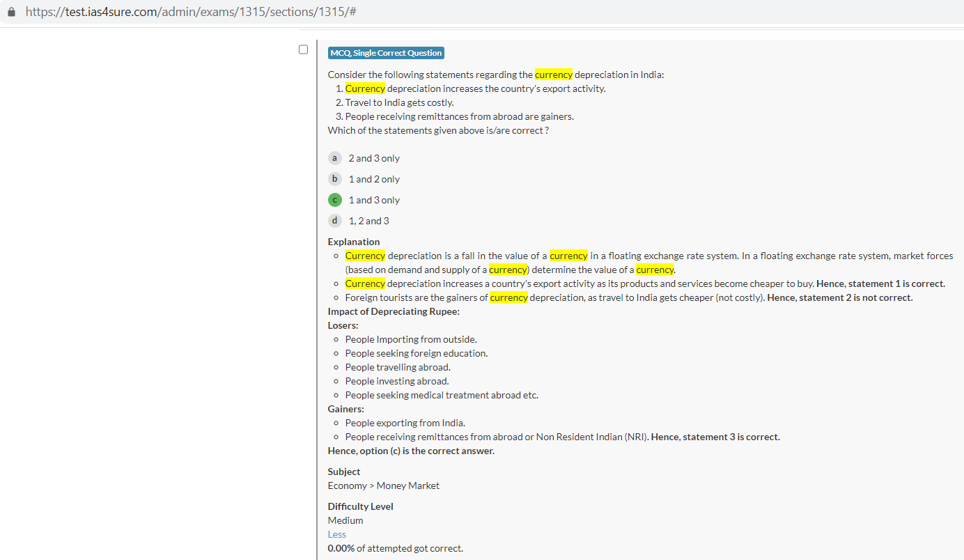This screenshot has height=560, width=964.
Task: Select option d circle icon
Action: (335, 221)
